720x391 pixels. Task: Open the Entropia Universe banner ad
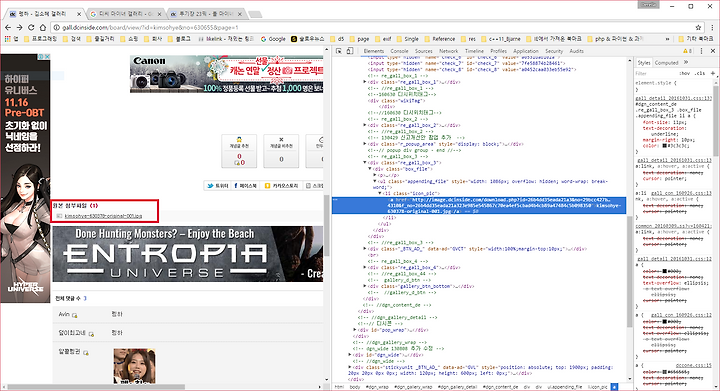[x=188, y=254]
